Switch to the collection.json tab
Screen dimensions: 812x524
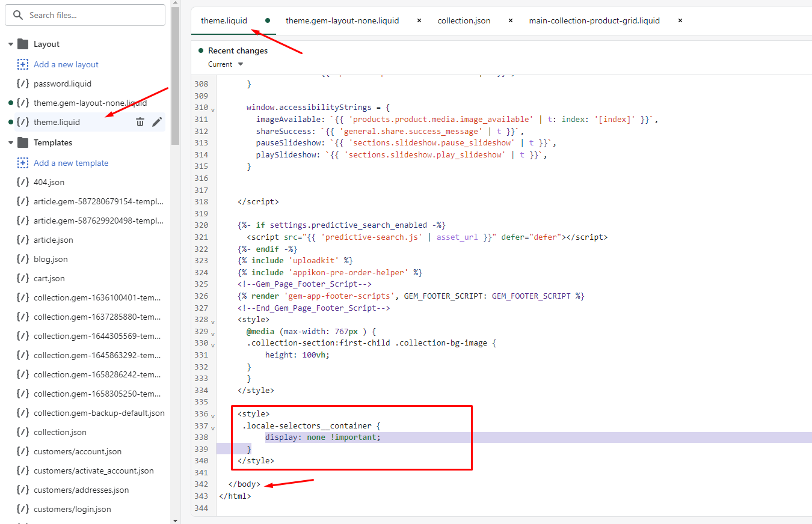tap(464, 20)
